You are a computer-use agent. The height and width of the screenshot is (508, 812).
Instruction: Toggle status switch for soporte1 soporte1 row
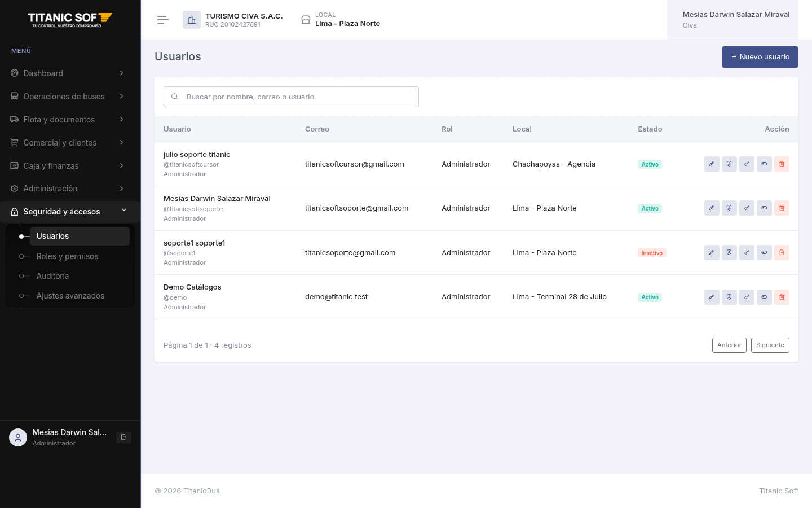click(x=764, y=253)
